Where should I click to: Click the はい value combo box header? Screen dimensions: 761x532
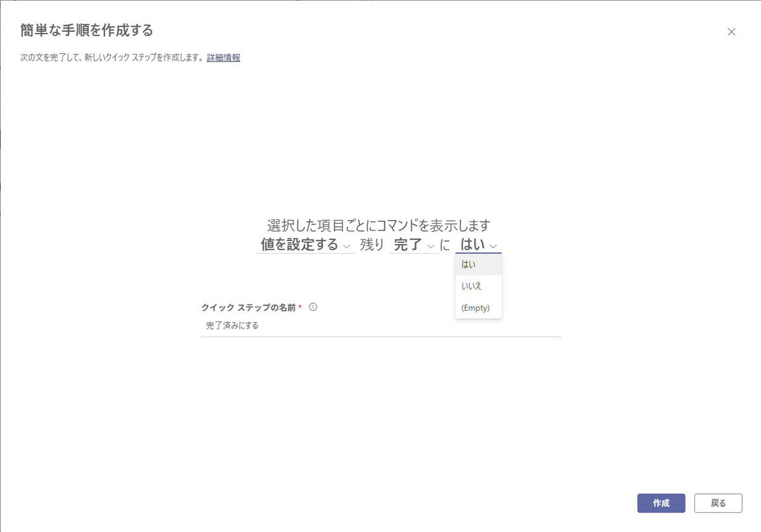click(478, 245)
